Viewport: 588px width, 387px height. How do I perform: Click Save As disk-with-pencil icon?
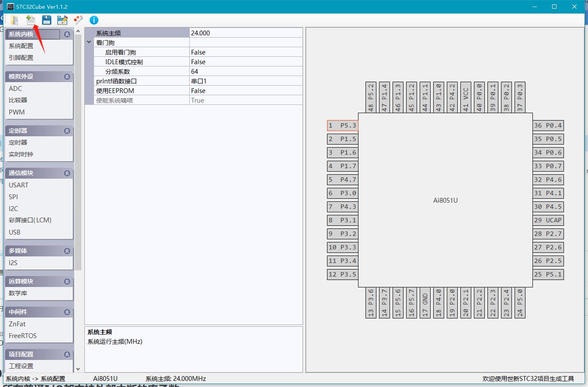(62, 20)
